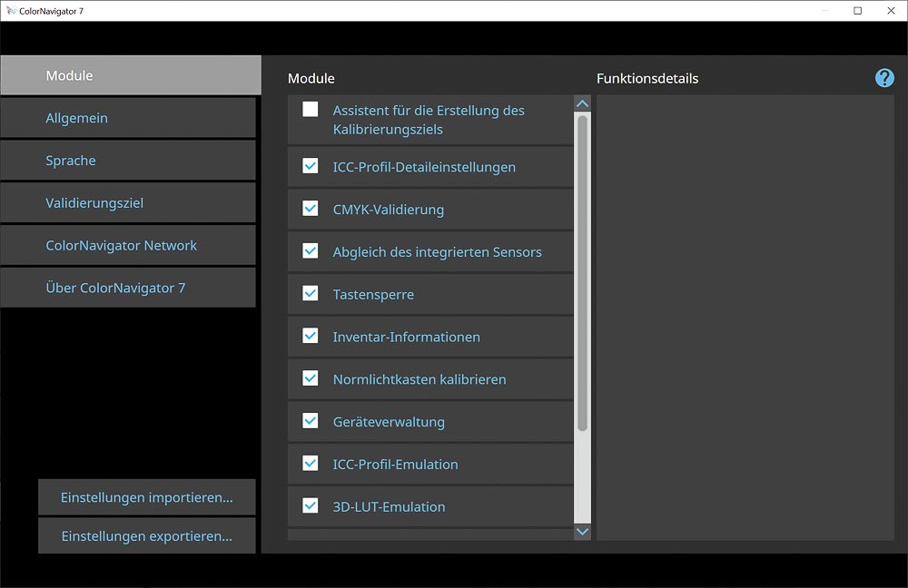Click the module list scrollbar thumb
908x588 pixels.
583,272
